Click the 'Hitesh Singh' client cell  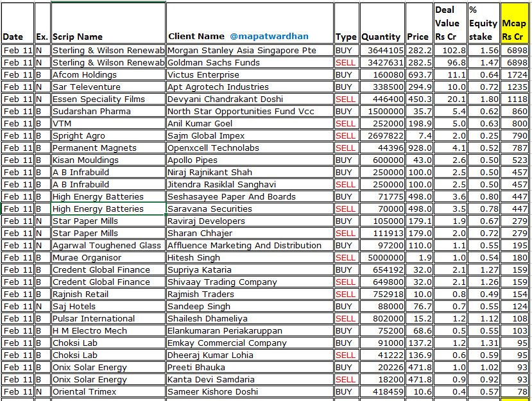250,258
